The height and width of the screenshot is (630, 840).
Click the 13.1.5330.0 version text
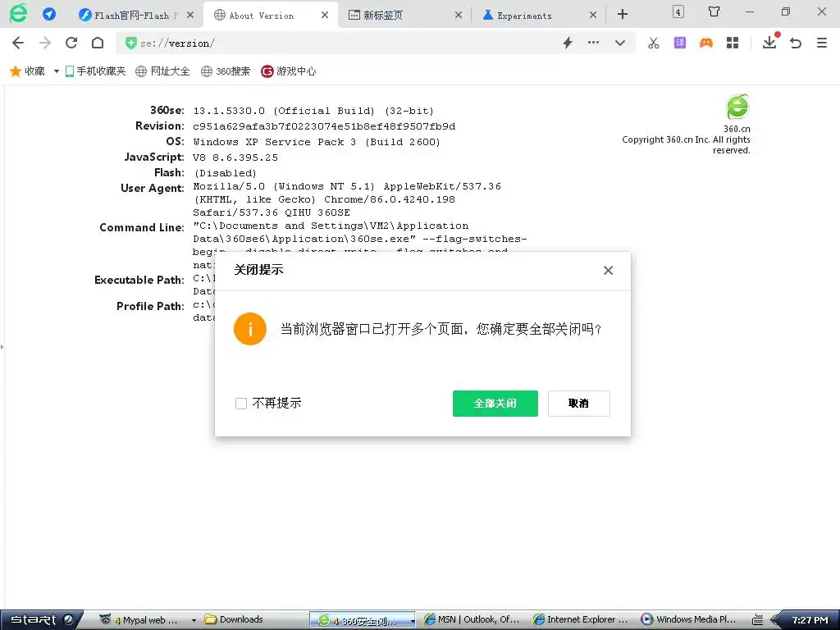point(229,111)
